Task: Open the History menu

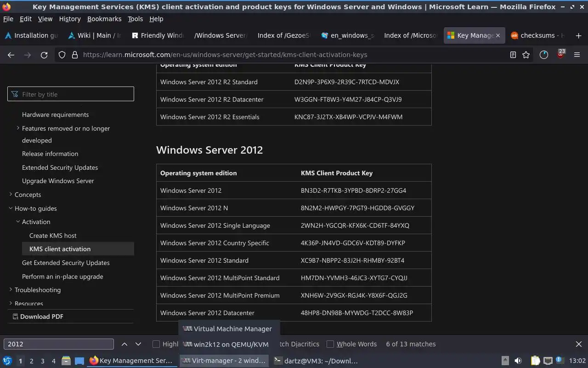Action: click(x=70, y=19)
